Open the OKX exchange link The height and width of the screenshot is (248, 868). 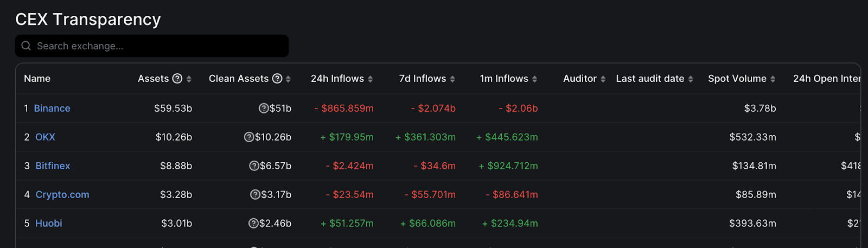[x=45, y=137]
